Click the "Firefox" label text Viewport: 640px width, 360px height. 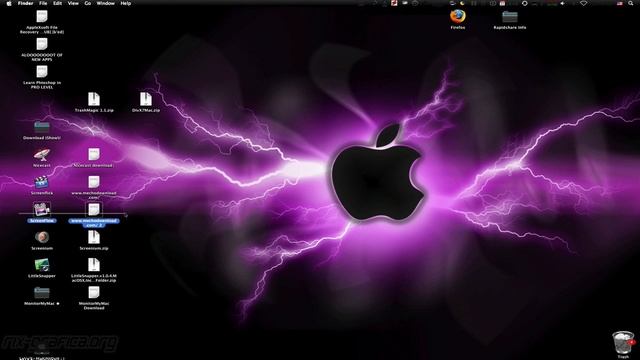(458, 27)
